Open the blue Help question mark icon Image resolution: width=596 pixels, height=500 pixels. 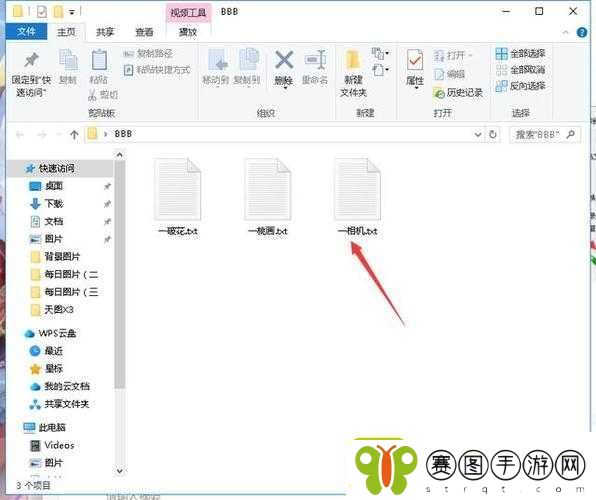tap(582, 33)
